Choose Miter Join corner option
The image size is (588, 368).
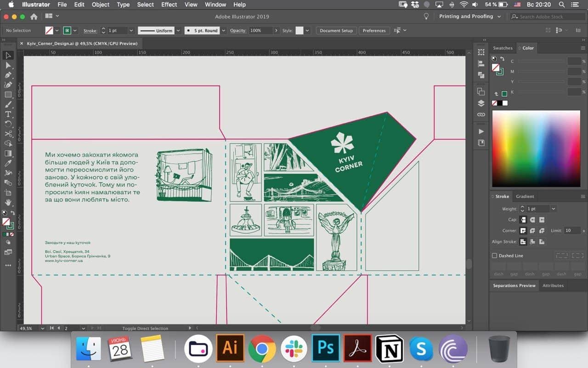tap(523, 230)
